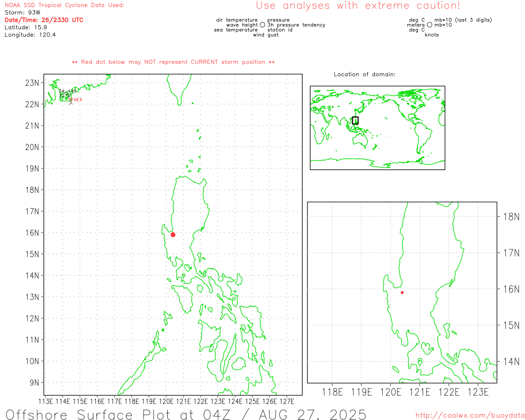525x420 pixels.
Task: Click the 123E label on inset map
Action: tap(478, 392)
